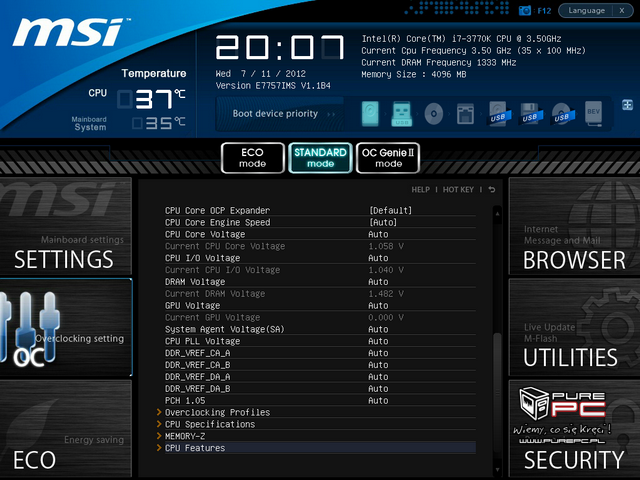Select DDR_VREF_CA_B Auto value
Screen dimensions: 640x480
378,364
